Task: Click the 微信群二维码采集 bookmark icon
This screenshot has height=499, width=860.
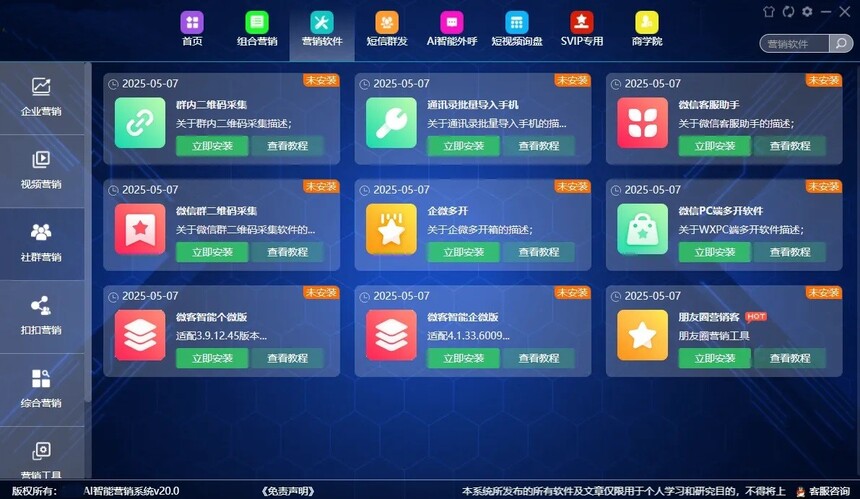Action: [140, 229]
